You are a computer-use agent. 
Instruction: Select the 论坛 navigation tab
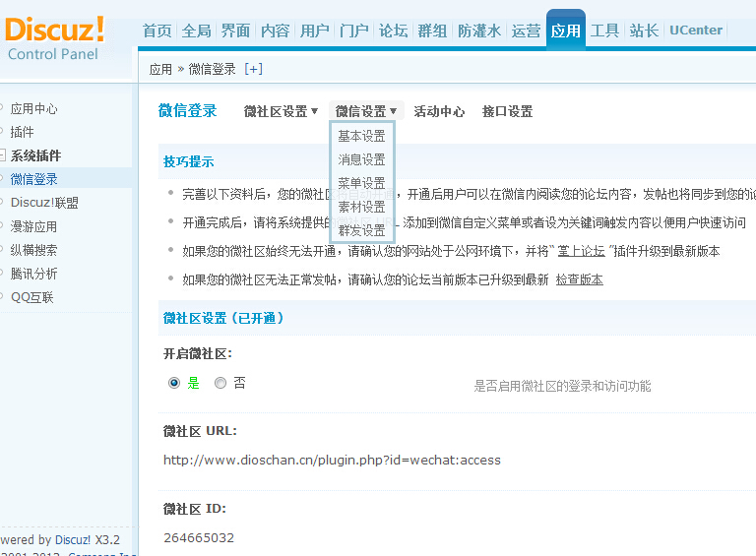point(393,31)
